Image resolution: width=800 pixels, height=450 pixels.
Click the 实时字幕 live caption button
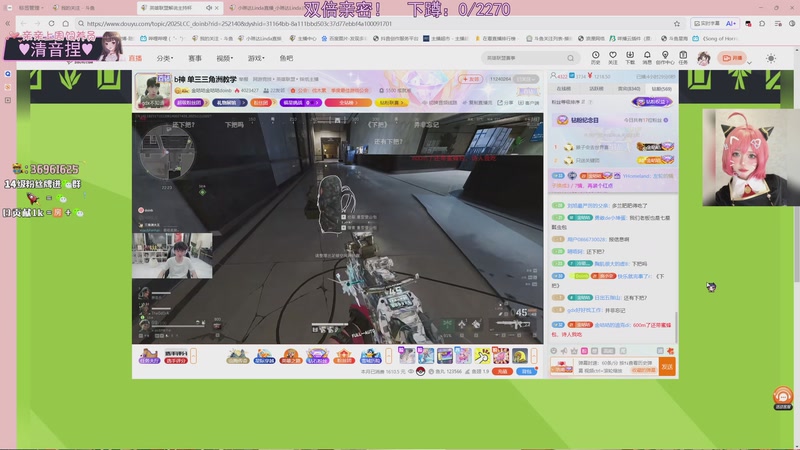[707, 23]
